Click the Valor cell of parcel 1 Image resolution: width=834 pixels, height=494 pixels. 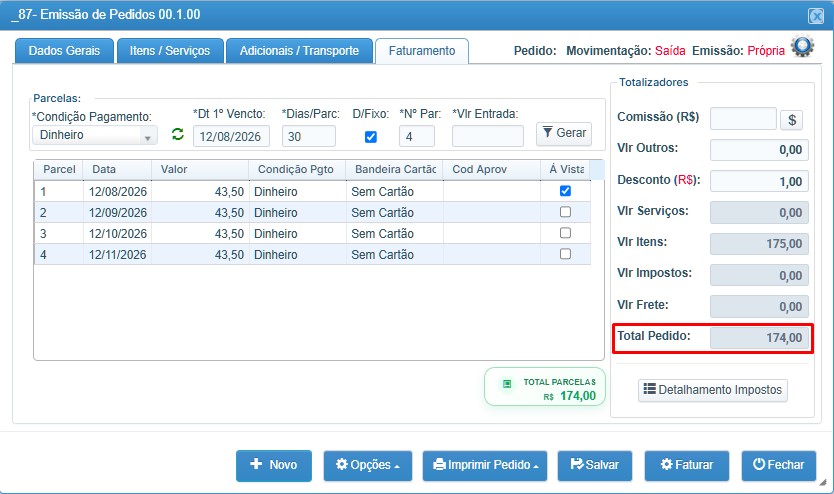click(x=201, y=191)
